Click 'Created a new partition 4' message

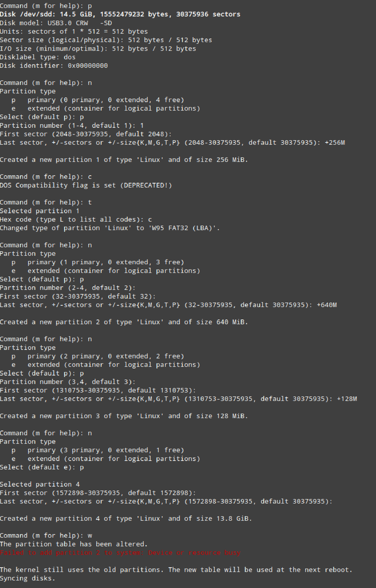tap(126, 518)
